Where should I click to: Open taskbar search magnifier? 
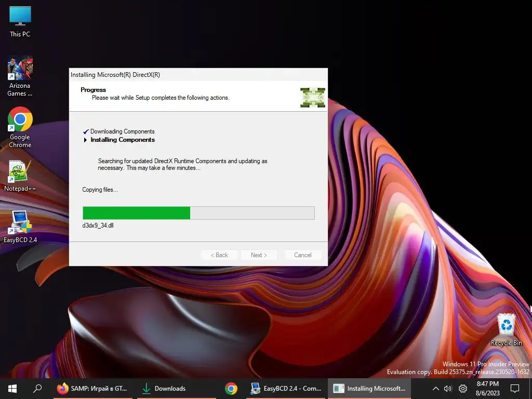(x=37, y=389)
